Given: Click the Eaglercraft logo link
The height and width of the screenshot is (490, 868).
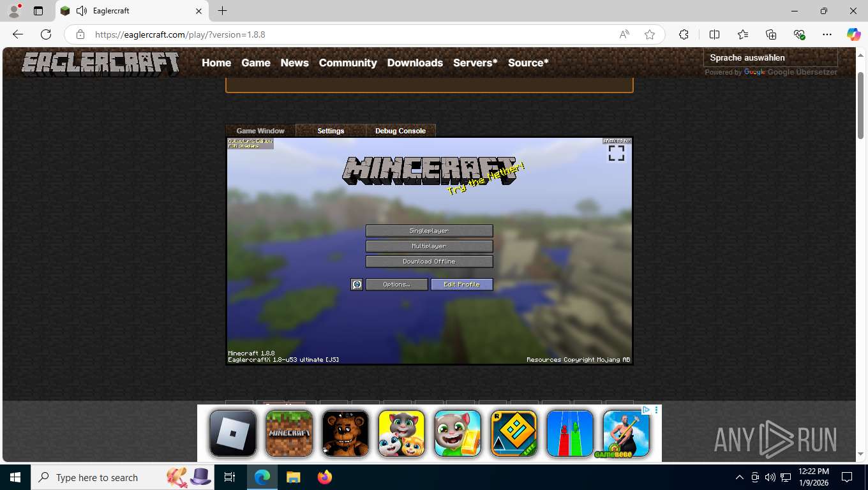Looking at the screenshot, I should [x=100, y=64].
